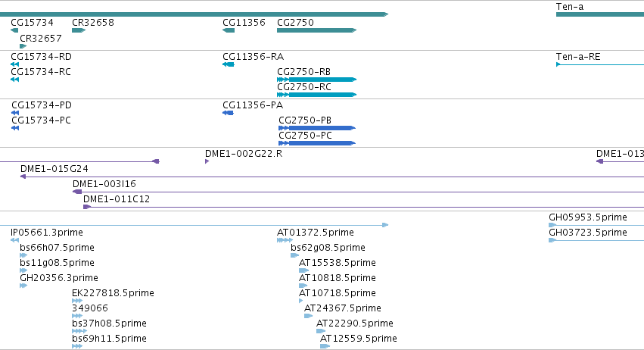The height and width of the screenshot is (350, 644).
Task: Click the arrow glyph under DME1-002G22.R
Action: tap(207, 161)
